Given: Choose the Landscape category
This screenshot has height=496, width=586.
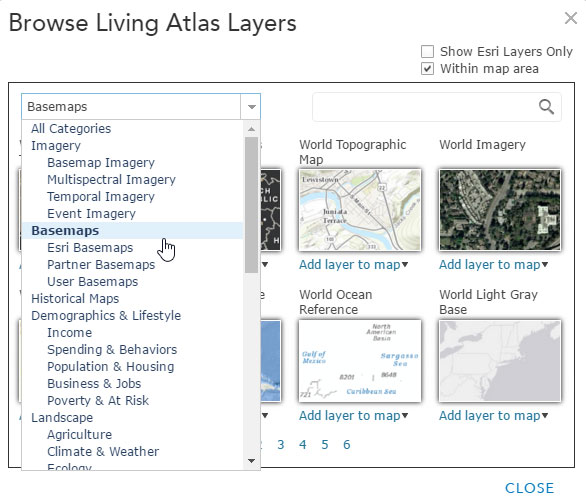Looking at the screenshot, I should pos(62,418).
